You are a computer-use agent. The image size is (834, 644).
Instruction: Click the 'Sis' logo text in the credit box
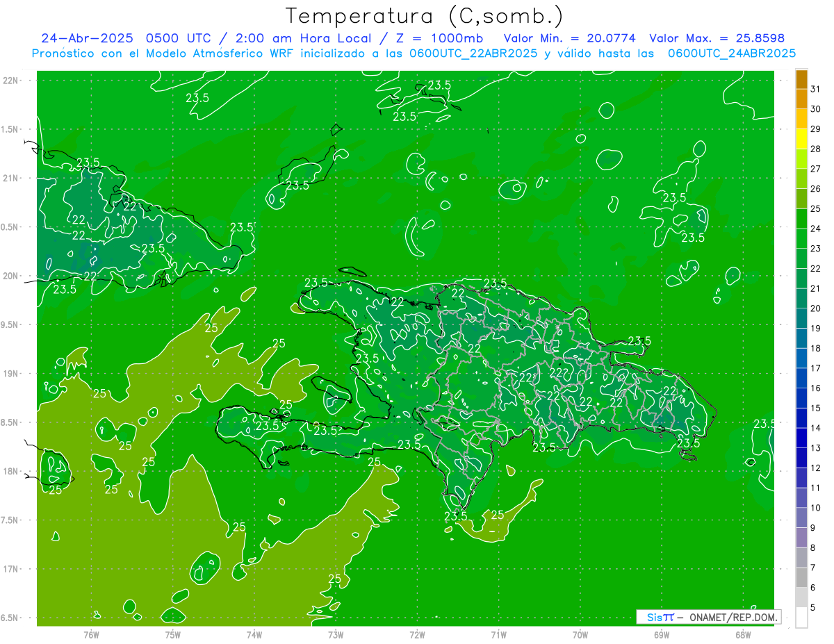click(654, 617)
